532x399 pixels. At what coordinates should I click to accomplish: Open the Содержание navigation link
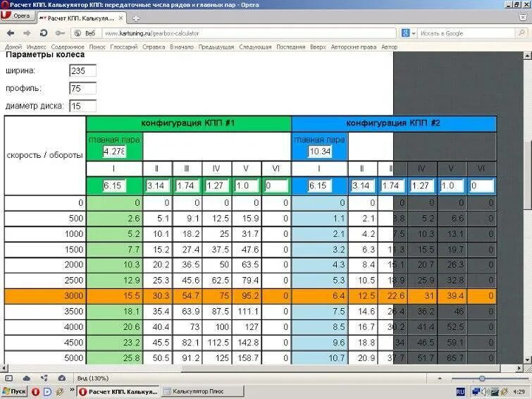(x=68, y=47)
